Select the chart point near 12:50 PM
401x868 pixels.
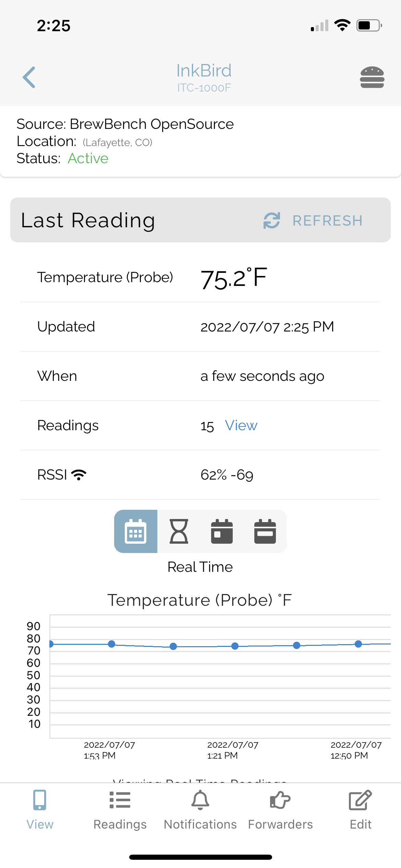(x=359, y=644)
